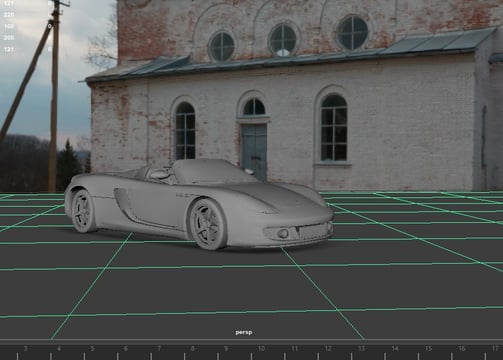
Task: Jump to frame 9 in timeline
Action: 226,349
